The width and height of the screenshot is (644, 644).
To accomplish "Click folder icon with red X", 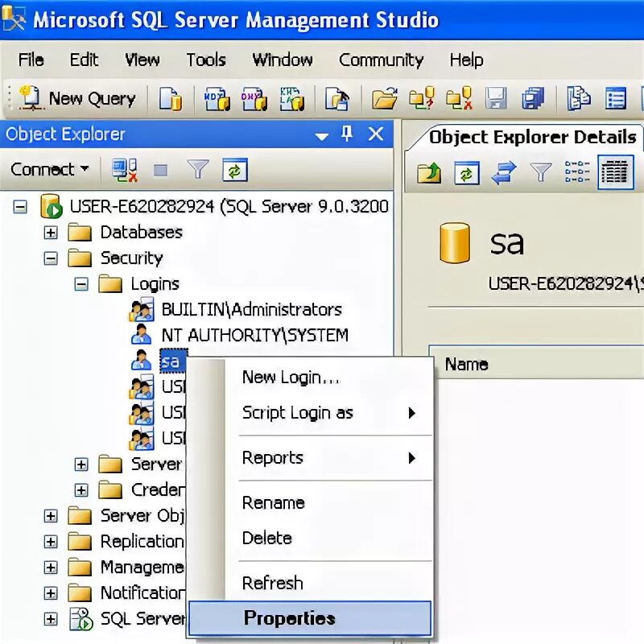I will click(459, 98).
